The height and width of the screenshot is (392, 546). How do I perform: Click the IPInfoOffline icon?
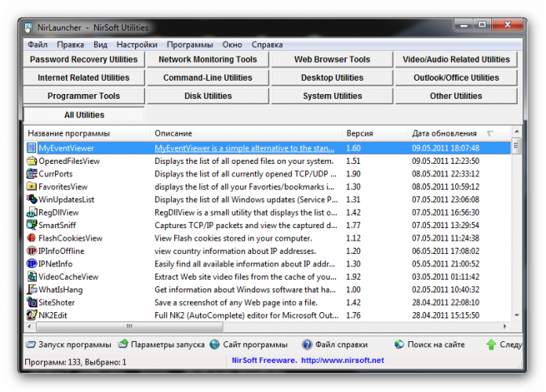click(31, 251)
